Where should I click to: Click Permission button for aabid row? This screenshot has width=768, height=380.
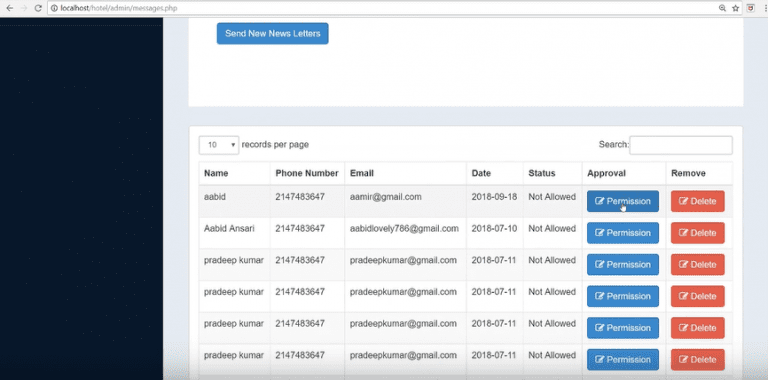623,201
